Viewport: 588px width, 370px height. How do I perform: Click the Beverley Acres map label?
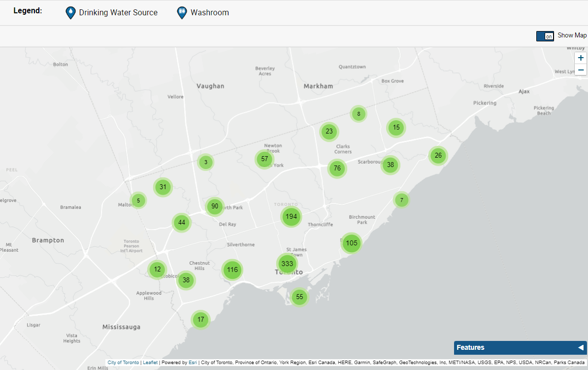[265, 71]
